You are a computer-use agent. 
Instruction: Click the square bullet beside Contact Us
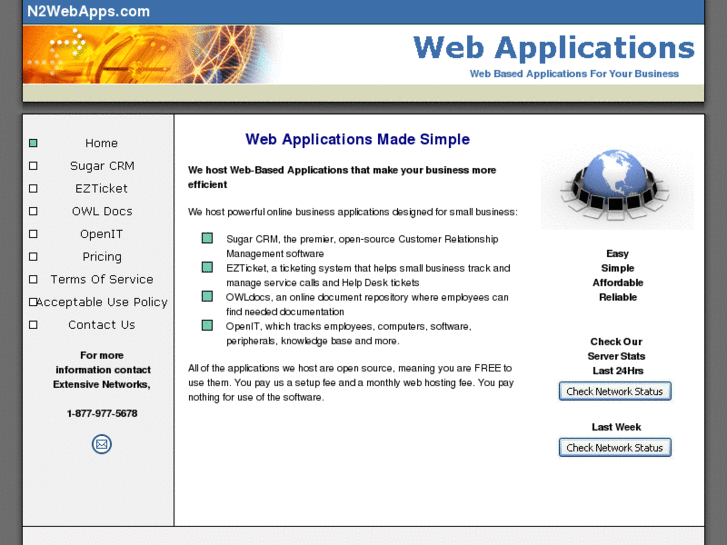pos(33,325)
